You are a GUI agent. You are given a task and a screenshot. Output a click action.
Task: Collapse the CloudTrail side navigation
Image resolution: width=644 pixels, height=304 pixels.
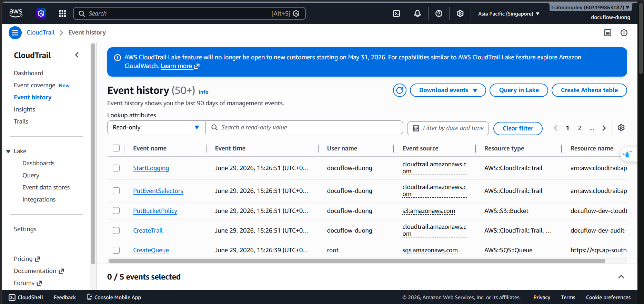77,55
